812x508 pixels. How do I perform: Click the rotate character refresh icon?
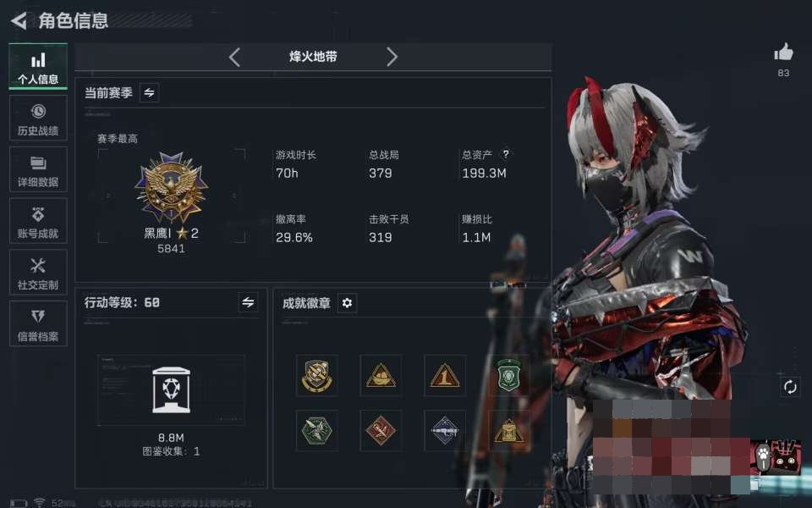[x=790, y=387]
